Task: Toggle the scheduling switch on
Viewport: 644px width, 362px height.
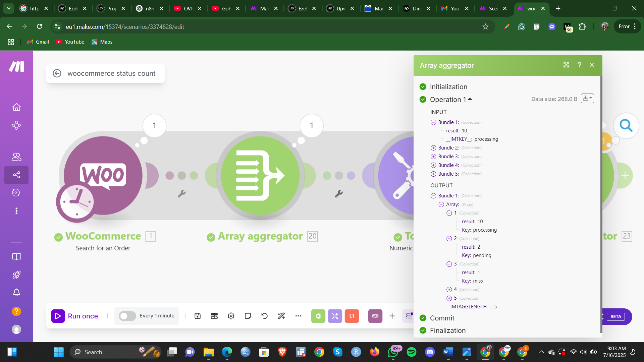Action: pyautogui.click(x=127, y=316)
